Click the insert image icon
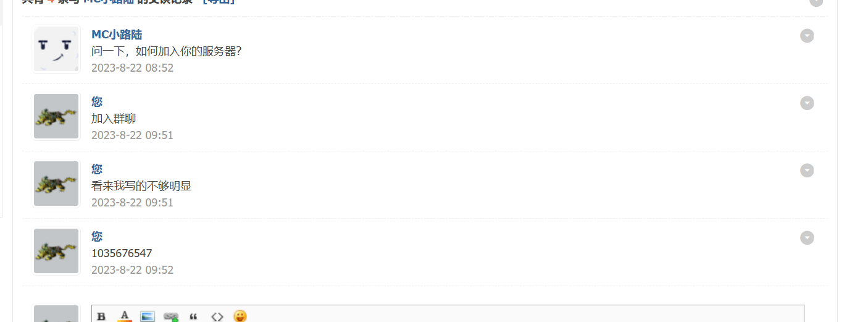 [x=147, y=316]
